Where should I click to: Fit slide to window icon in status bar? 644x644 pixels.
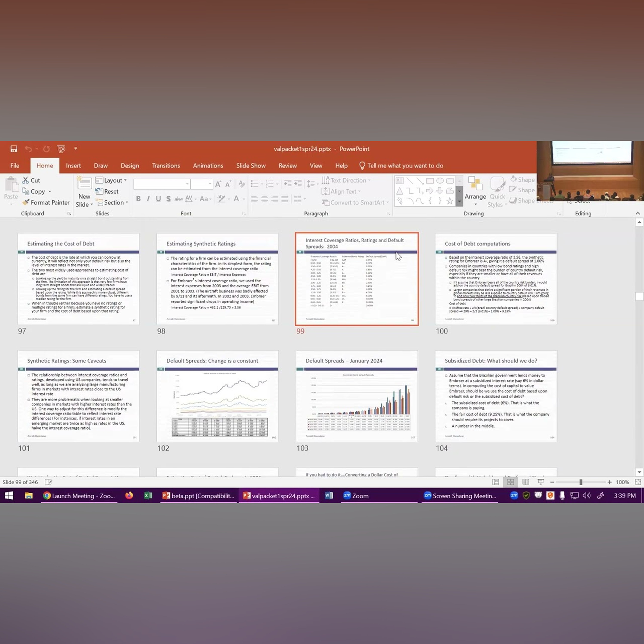coord(638,482)
